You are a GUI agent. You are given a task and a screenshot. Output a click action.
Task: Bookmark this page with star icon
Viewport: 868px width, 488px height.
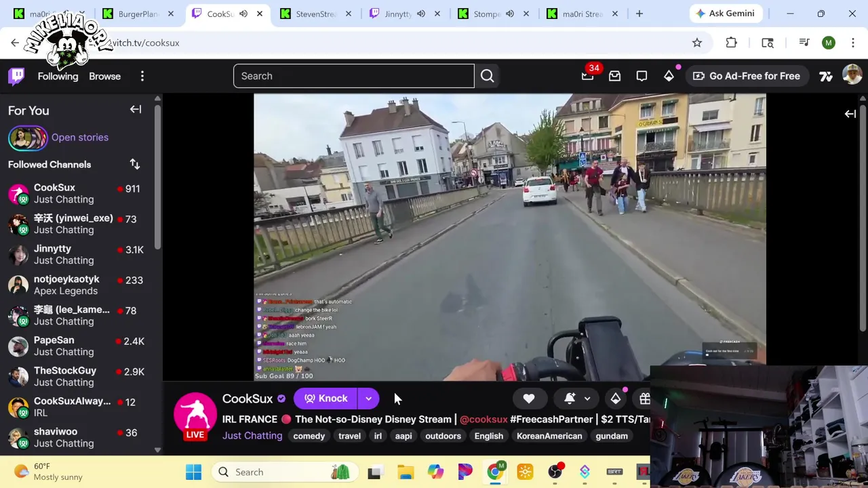[x=697, y=43]
